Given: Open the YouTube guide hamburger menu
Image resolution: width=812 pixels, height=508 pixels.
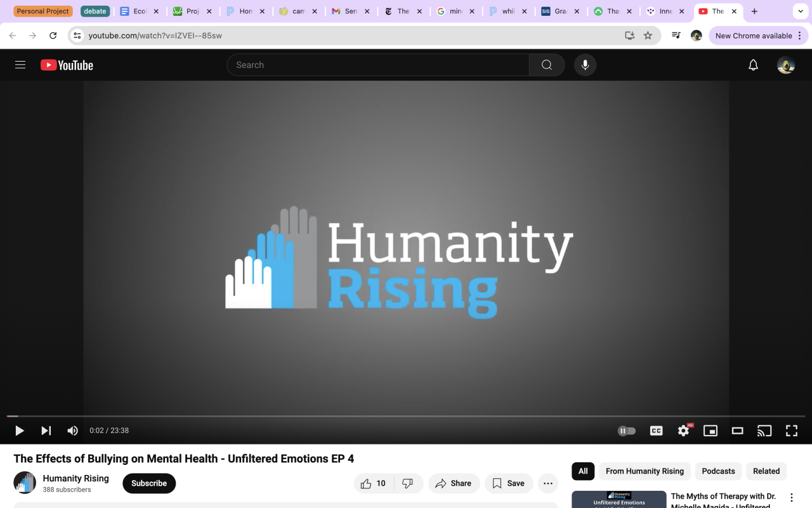Looking at the screenshot, I should (x=20, y=65).
